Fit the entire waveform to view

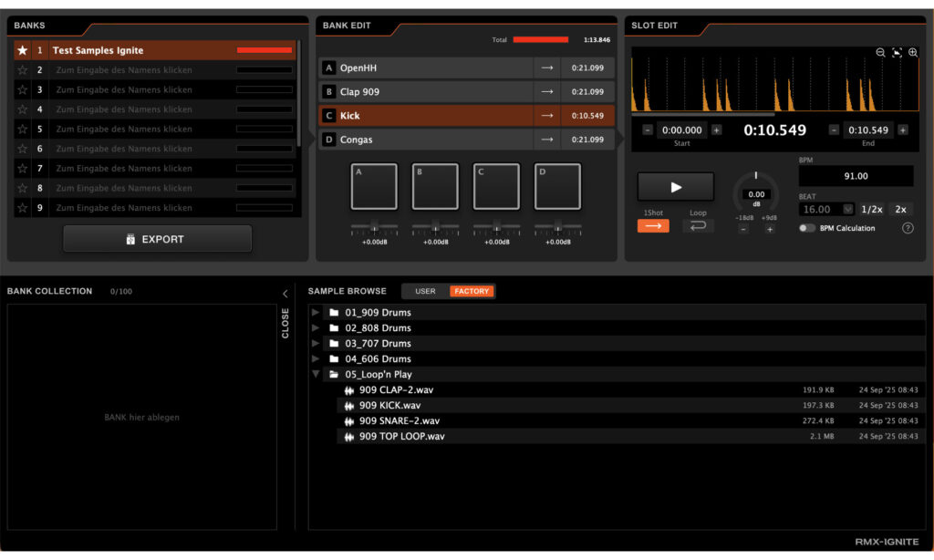896,52
